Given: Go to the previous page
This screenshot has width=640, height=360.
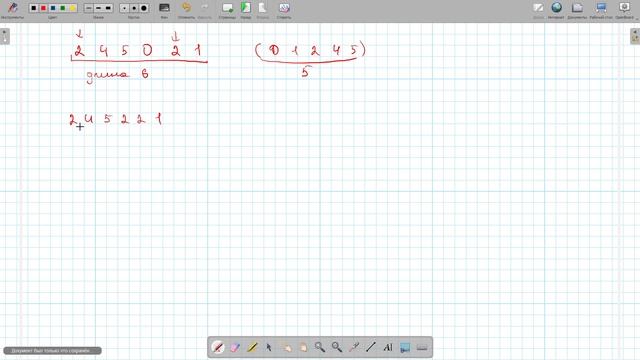Looking at the screenshot, I should tap(245, 8).
